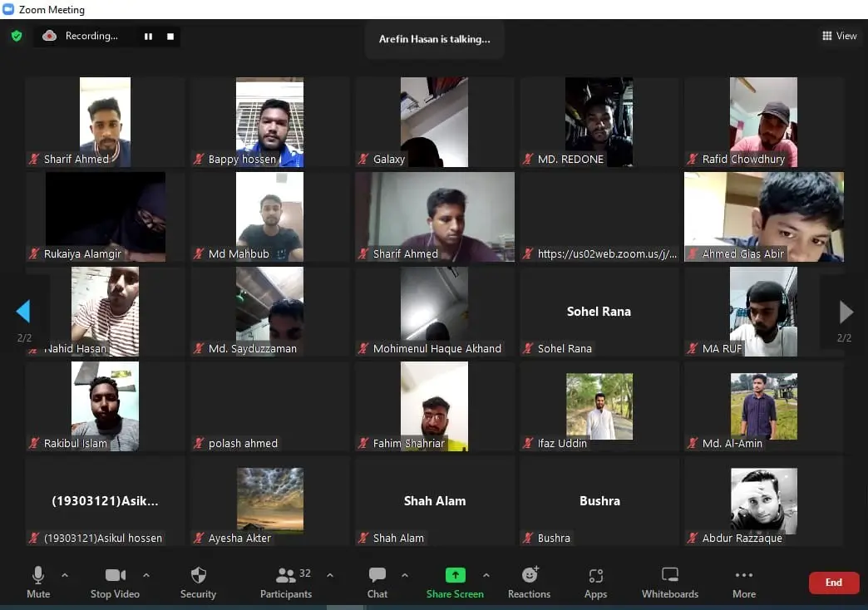The image size is (868, 610).
Task: Open the Participants panel
Action: (286, 582)
